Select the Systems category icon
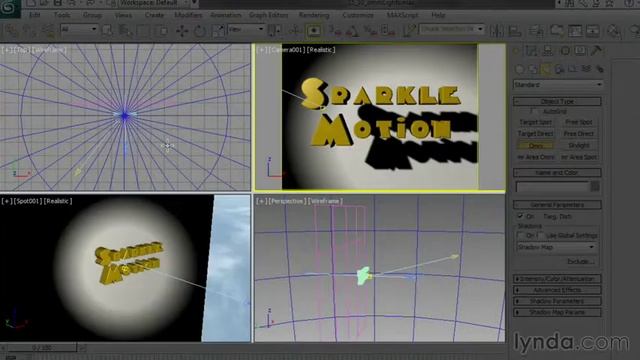This screenshot has height=360, width=640. 599,69
